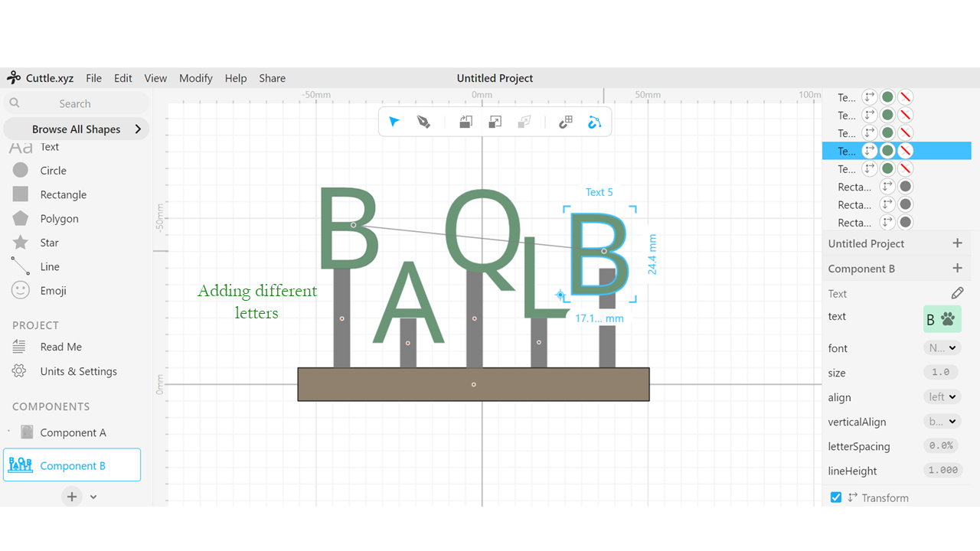Viewport: 980px width, 551px height.
Task: Click plus icon next to Untitled Project
Action: pyautogui.click(x=957, y=243)
